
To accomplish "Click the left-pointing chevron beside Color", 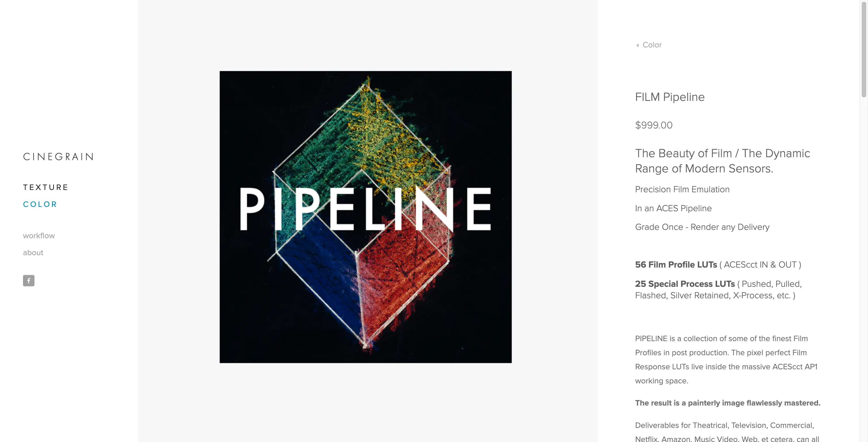I will point(638,45).
